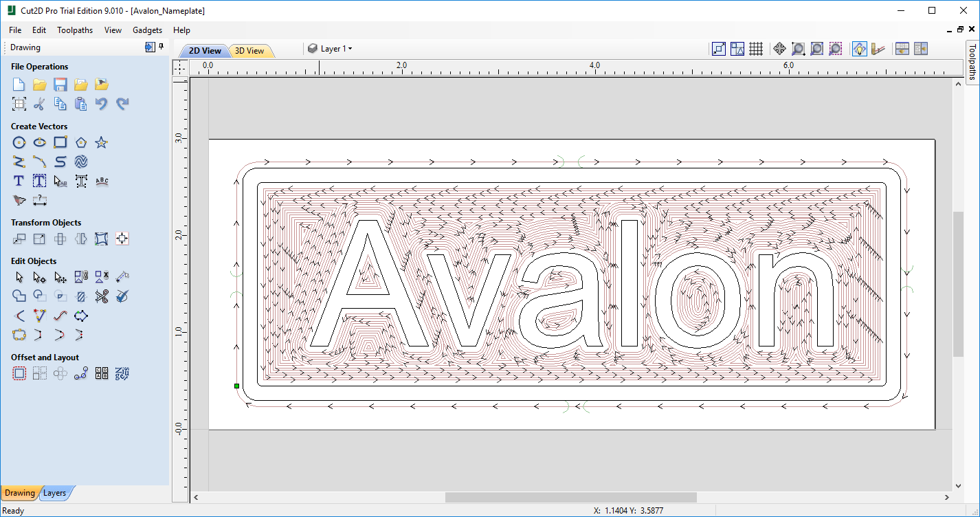Open the Edit menu

pos(39,30)
